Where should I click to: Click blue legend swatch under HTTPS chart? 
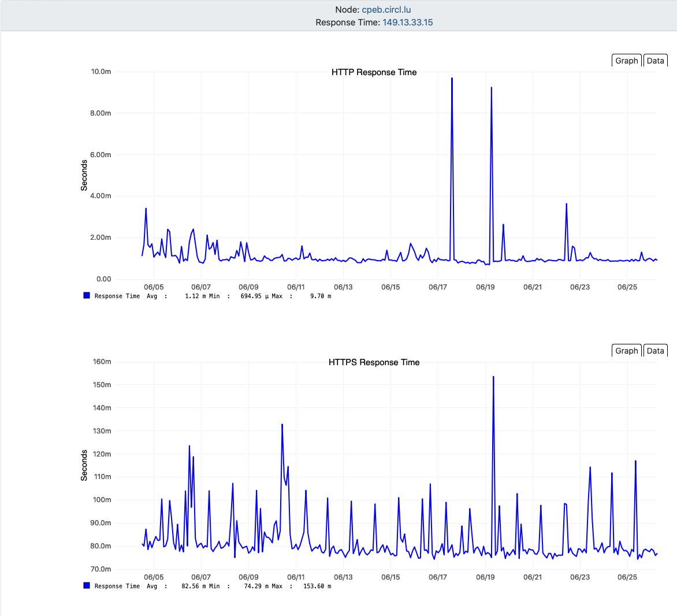(x=87, y=586)
